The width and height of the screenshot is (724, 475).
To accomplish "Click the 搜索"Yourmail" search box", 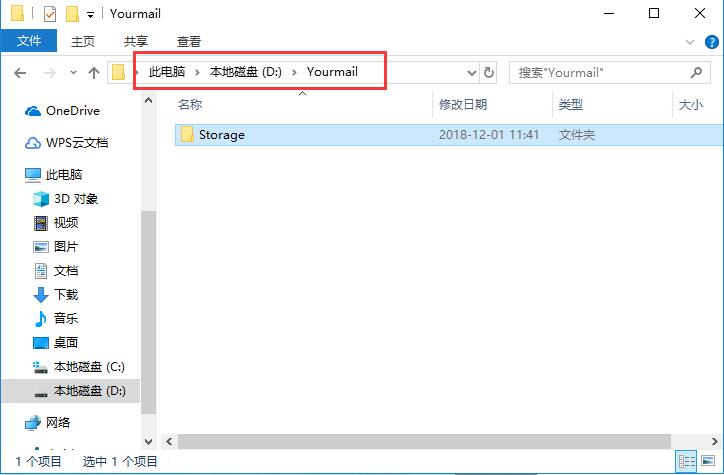I will (x=600, y=73).
